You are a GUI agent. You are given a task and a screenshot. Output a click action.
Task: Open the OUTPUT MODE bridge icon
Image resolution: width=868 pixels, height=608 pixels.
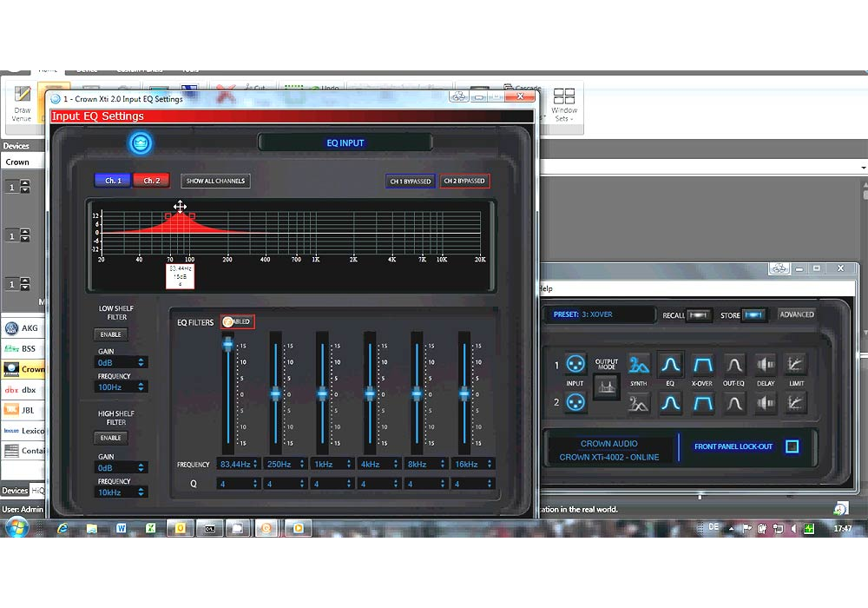(x=606, y=387)
